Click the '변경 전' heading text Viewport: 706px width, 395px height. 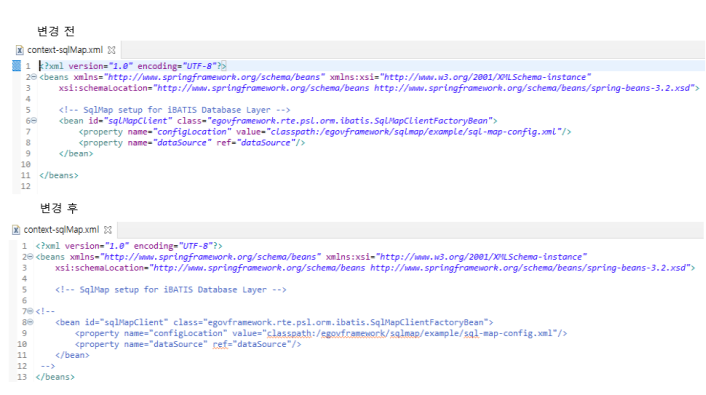[56, 31]
